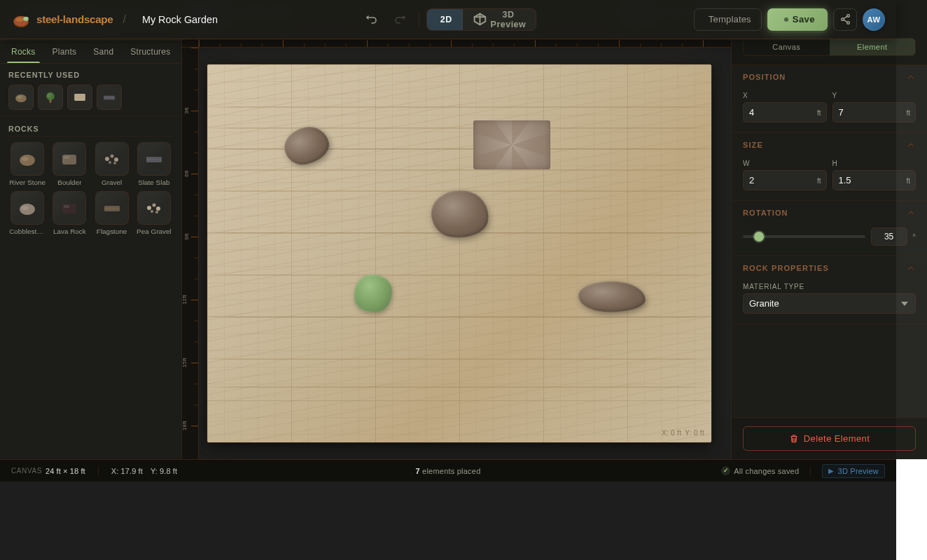Screen dimensions: 927x560
Task: Switch to the Plants tab
Action: [x=64, y=51]
